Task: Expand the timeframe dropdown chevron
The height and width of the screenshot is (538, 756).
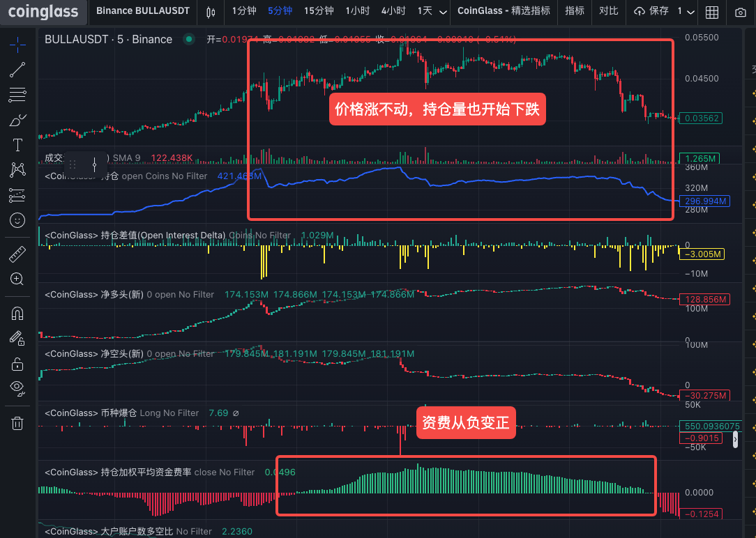Action: point(443,13)
